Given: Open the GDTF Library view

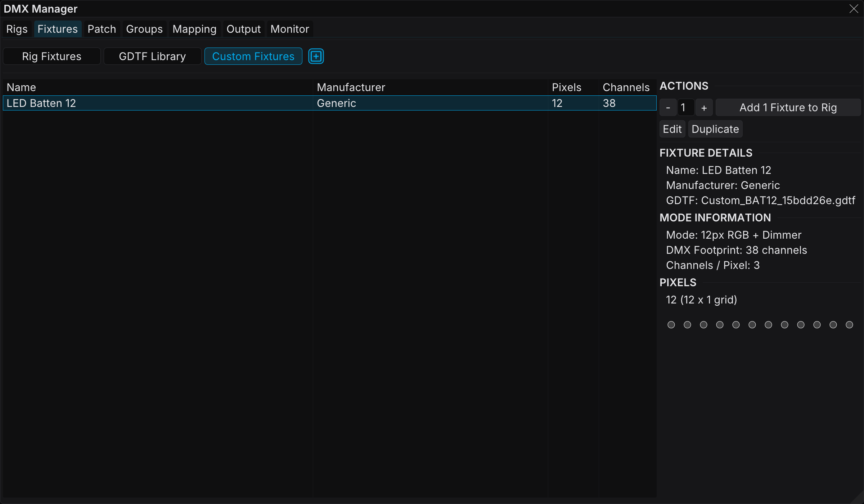Looking at the screenshot, I should pyautogui.click(x=153, y=57).
